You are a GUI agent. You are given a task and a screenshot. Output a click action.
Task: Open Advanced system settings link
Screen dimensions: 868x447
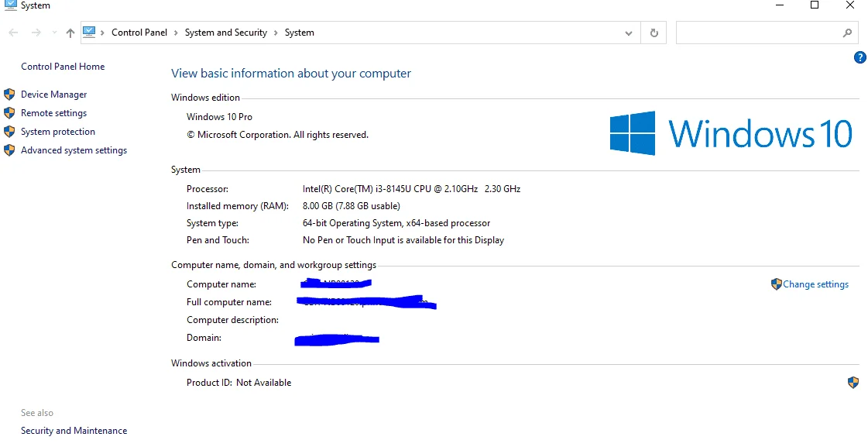click(x=74, y=150)
